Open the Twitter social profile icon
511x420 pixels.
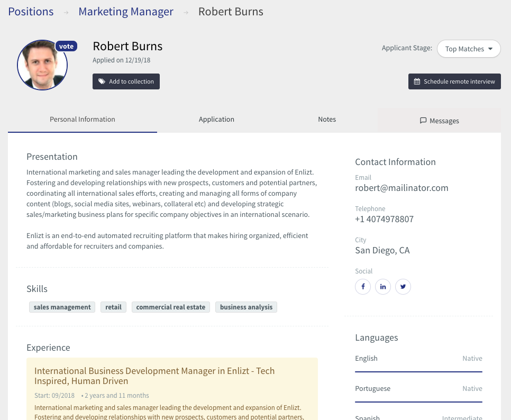[x=403, y=287]
